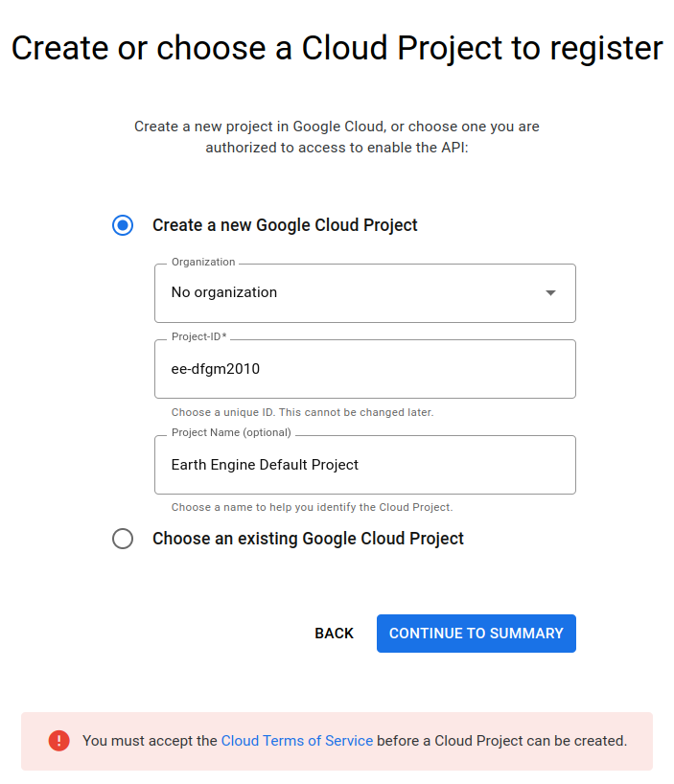The image size is (674, 784).
Task: Click the page heading about registering a Cloud Project
Action: (337, 48)
